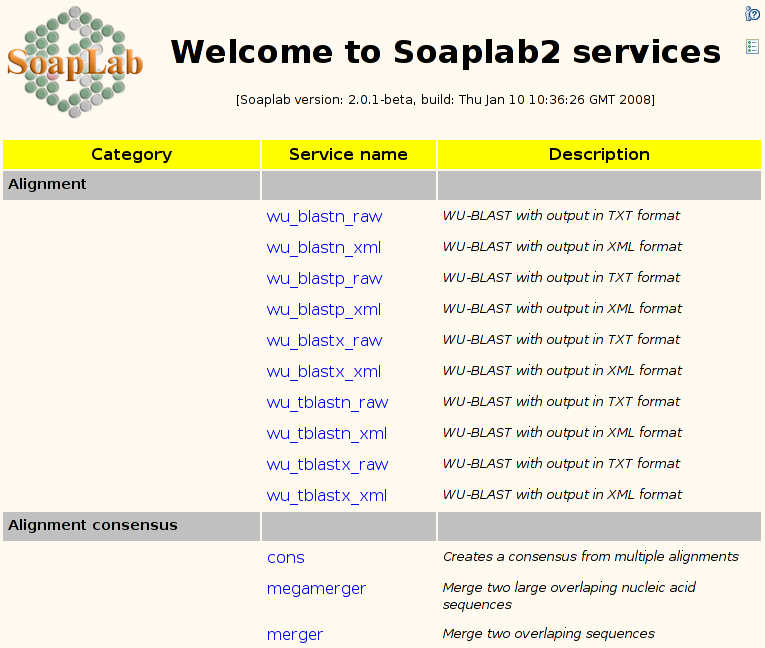Open the megamerger service link

coord(316,588)
